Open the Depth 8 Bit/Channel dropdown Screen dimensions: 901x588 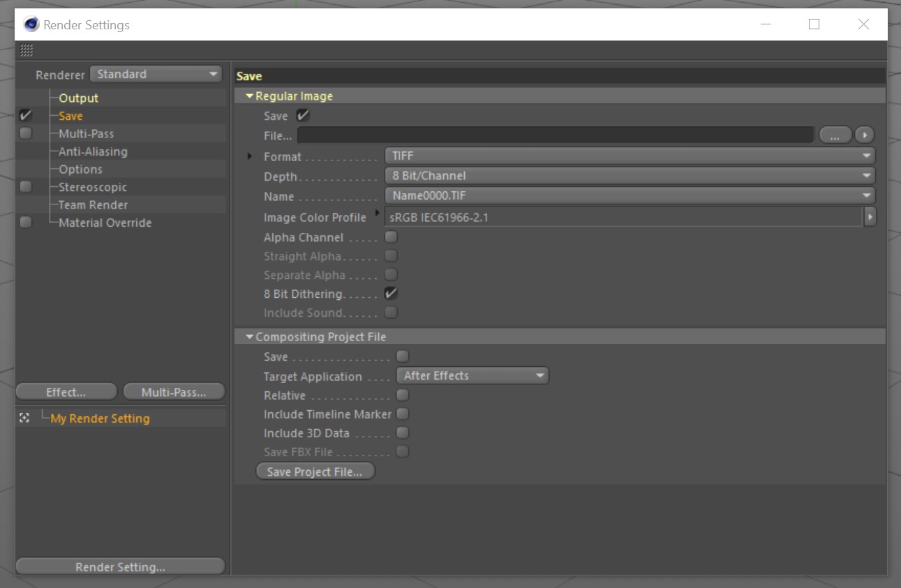pos(630,176)
